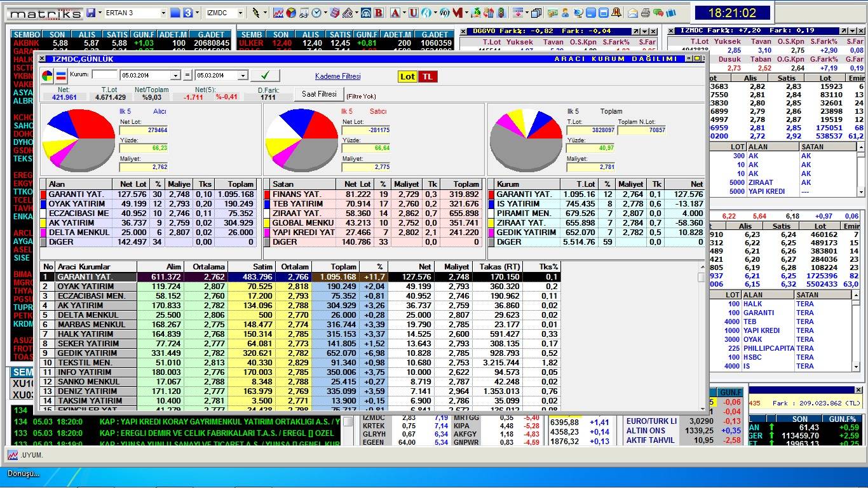Click the horizontal bars view icon
Image resolution: width=868 pixels, height=488 pixels.
click(61, 76)
